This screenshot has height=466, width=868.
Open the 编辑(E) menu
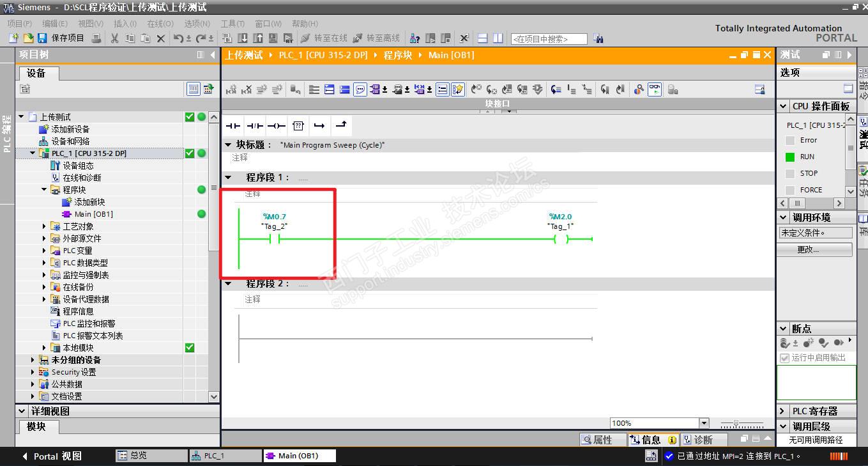55,24
